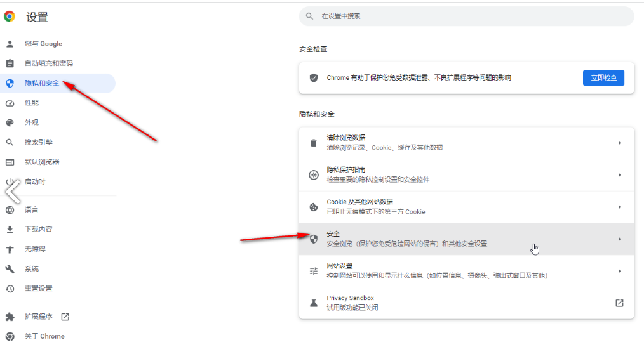Click the trash can icon for 清除浏览数据
644x347 pixels.
click(314, 143)
